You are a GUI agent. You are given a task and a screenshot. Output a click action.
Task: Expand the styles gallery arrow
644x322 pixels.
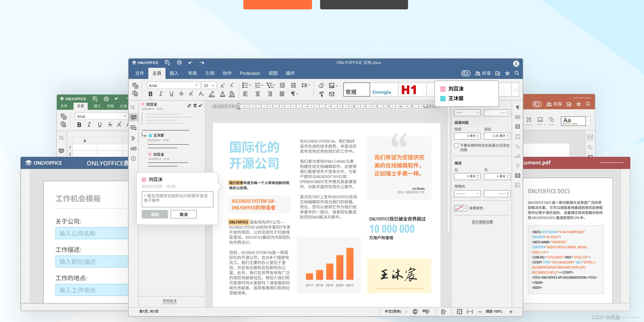pos(515,90)
